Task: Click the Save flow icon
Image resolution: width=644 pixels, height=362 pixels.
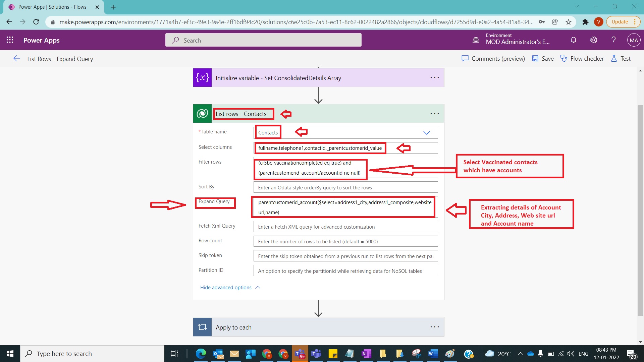Action: tap(535, 58)
